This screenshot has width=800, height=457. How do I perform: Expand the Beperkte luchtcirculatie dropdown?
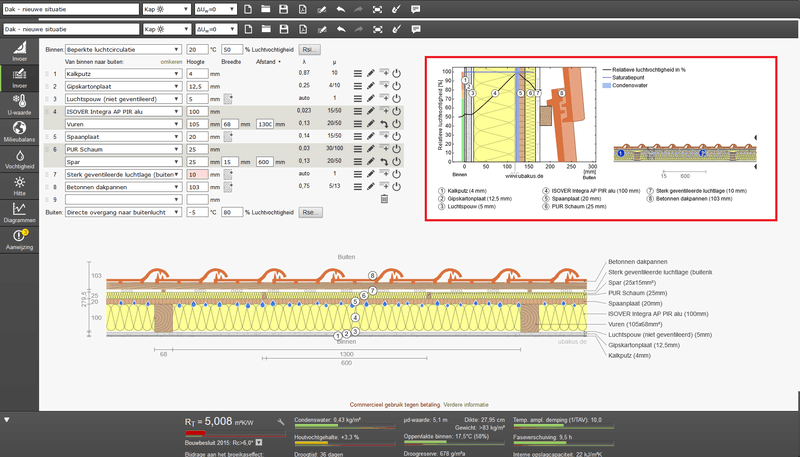pyautogui.click(x=122, y=49)
